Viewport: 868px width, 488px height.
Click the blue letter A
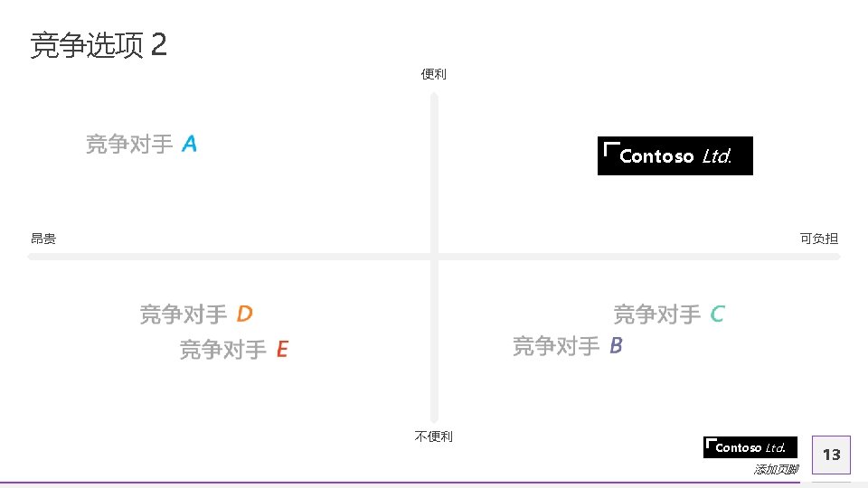pyautogui.click(x=189, y=144)
